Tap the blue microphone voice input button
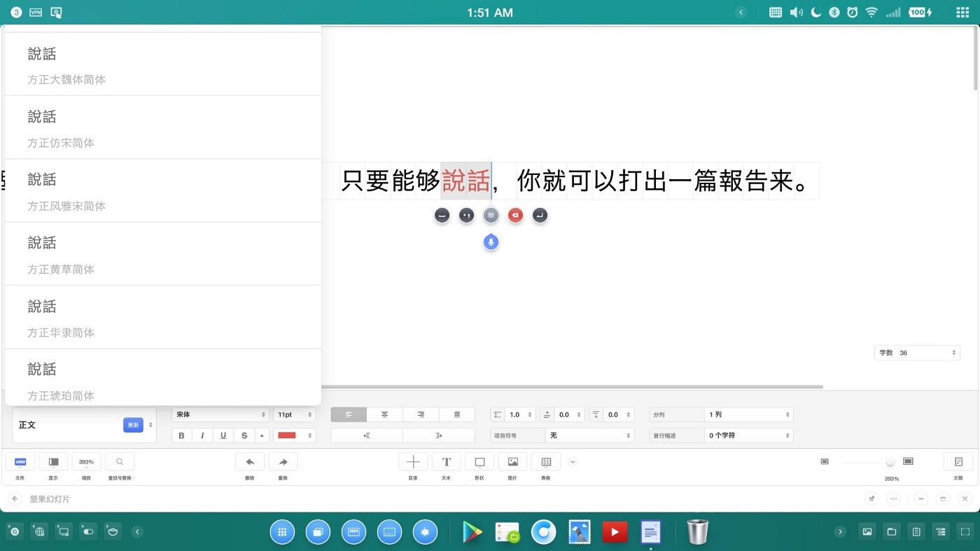Screen dimensions: 980x551 coord(491,242)
